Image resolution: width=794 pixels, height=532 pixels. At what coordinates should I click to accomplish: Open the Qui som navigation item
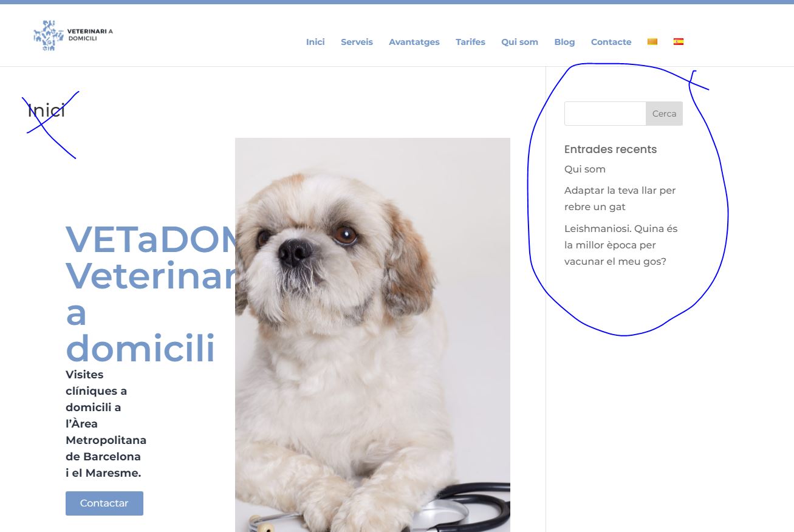[519, 42]
